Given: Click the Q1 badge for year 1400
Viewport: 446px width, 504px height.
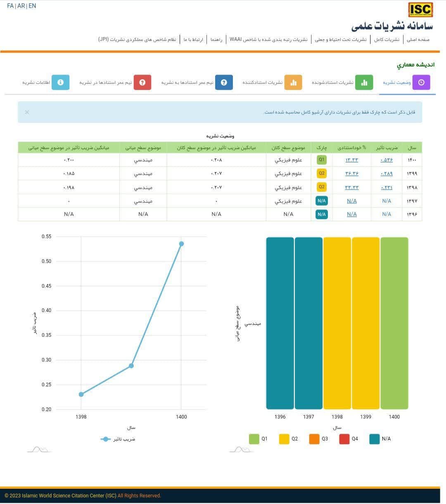Looking at the screenshot, I should click(x=322, y=160).
